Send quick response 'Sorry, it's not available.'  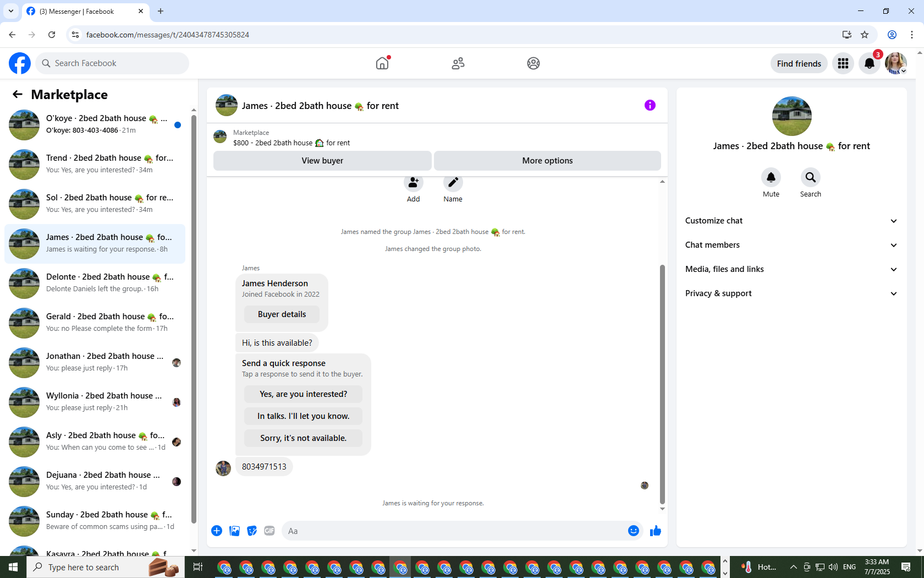click(303, 438)
